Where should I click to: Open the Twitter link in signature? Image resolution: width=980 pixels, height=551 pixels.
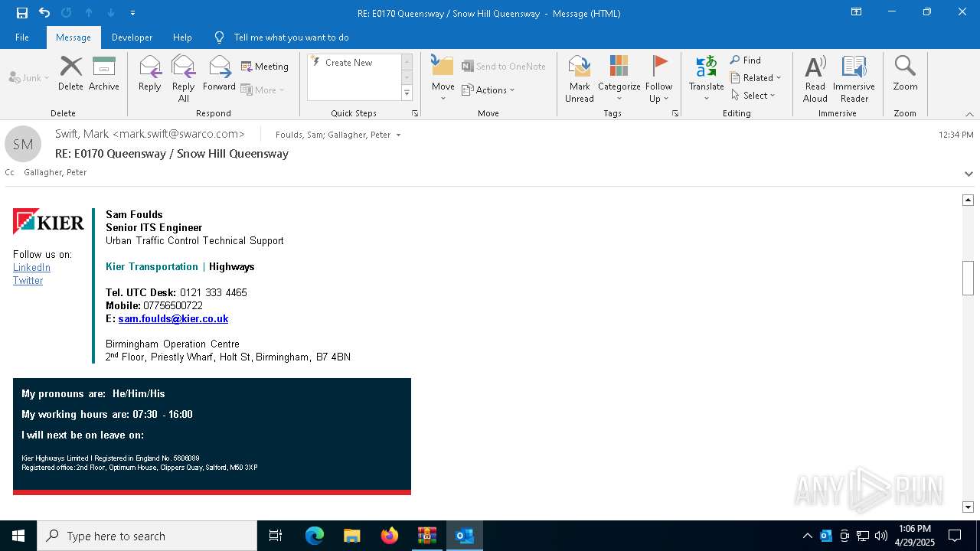28,280
